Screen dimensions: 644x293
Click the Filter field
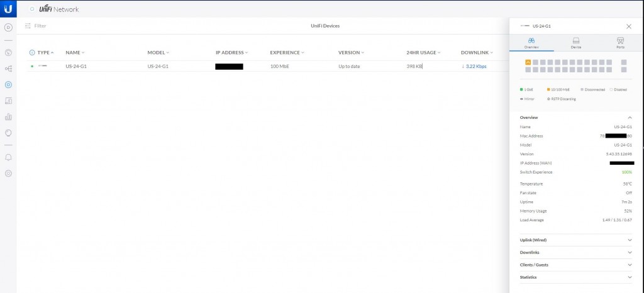[x=40, y=26]
